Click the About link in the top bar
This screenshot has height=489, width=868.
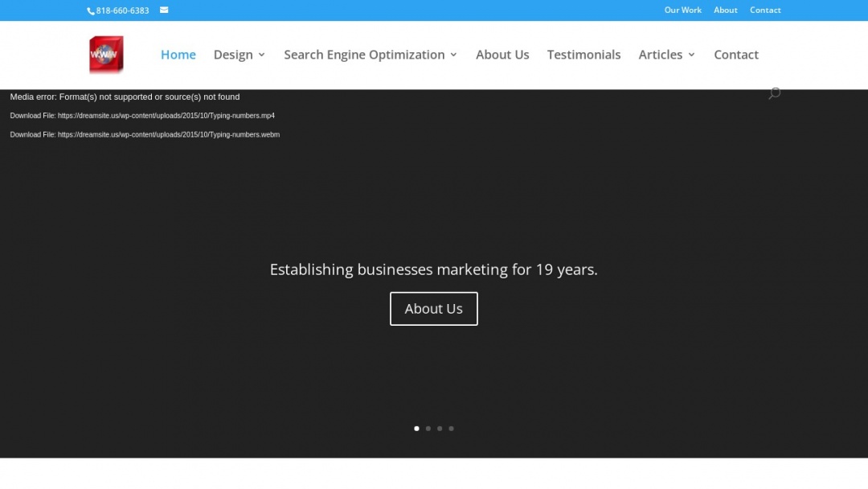pyautogui.click(x=725, y=10)
